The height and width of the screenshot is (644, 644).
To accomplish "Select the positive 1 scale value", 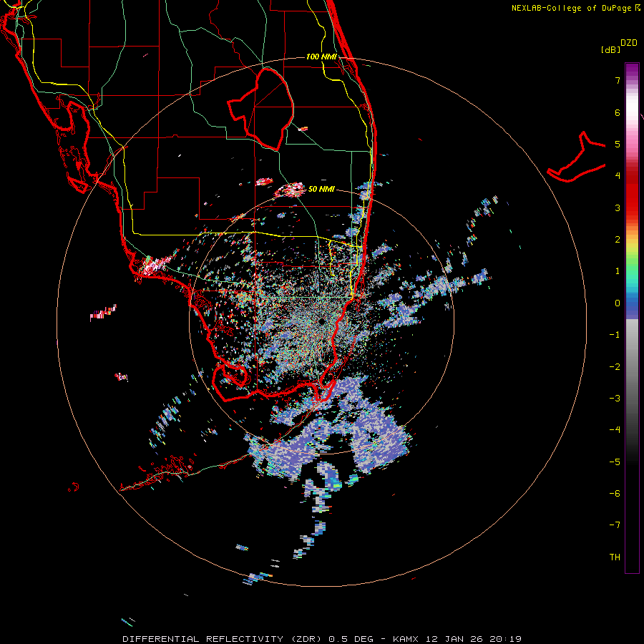I will click(x=618, y=271).
